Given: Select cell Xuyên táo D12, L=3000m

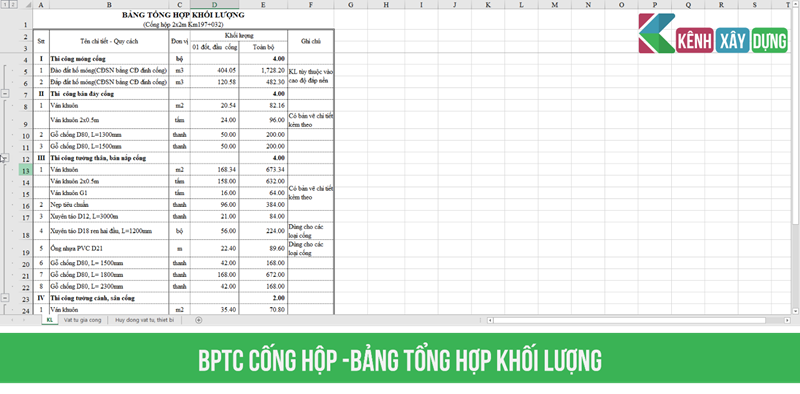Looking at the screenshot, I should [109, 217].
